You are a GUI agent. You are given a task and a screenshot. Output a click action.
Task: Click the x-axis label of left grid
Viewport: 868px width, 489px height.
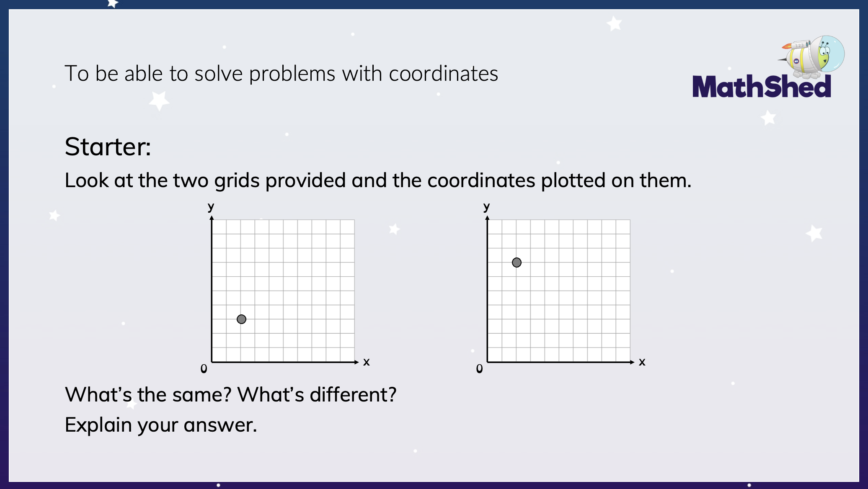pyautogui.click(x=366, y=362)
